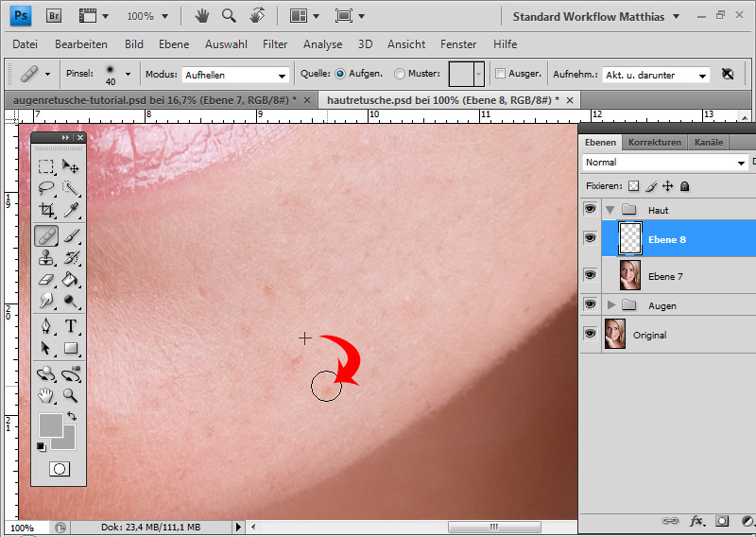Select the Muster source radio button
Image resolution: width=756 pixels, height=537 pixels.
click(x=400, y=74)
